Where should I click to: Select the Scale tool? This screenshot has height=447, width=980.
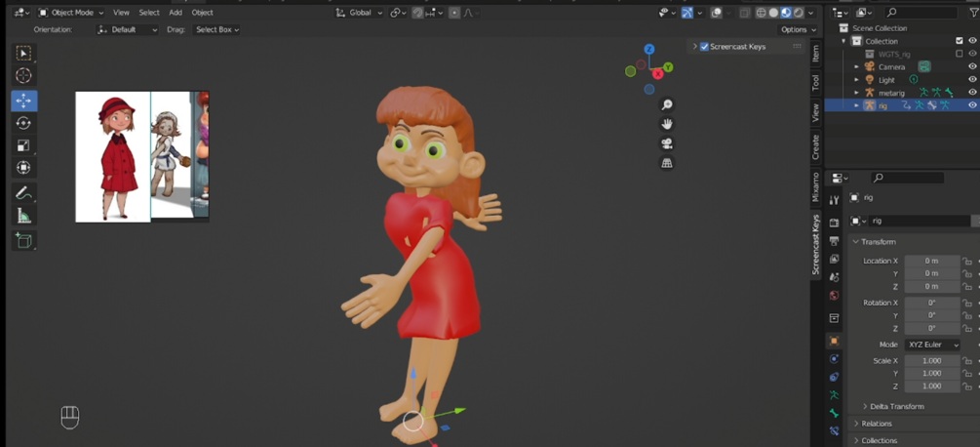point(23,145)
